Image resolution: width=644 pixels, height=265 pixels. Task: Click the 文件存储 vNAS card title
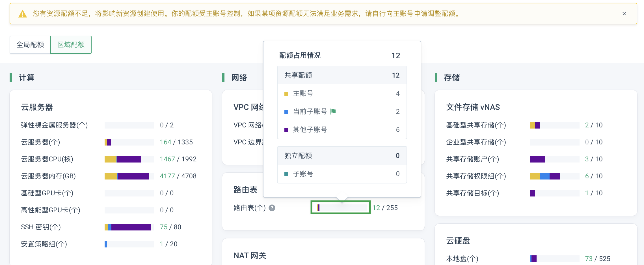click(x=473, y=107)
